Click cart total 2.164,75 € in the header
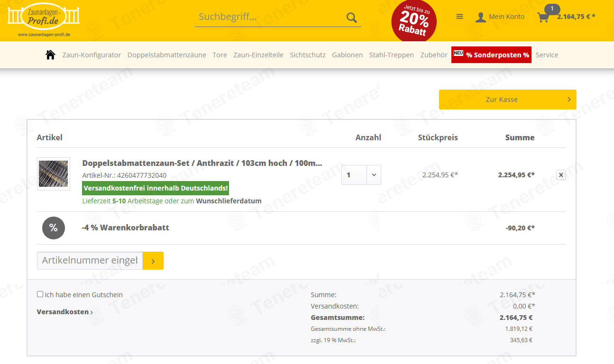 [x=576, y=17]
